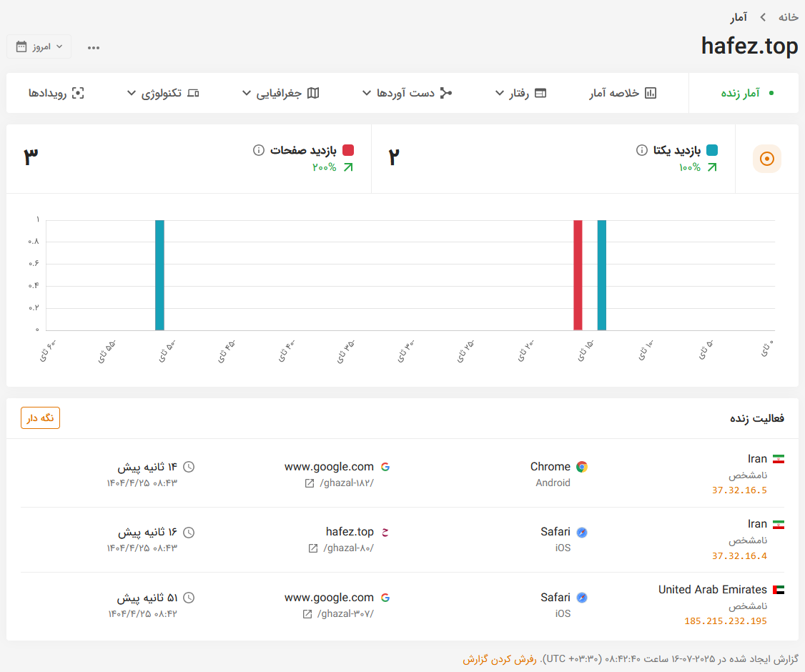The image size is (805, 672).
Task: Expand the رفتار menu
Action: pyautogui.click(x=520, y=93)
